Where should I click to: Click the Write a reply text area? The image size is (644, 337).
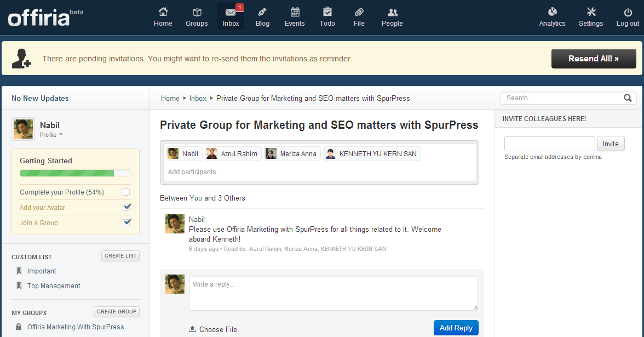[334, 293]
